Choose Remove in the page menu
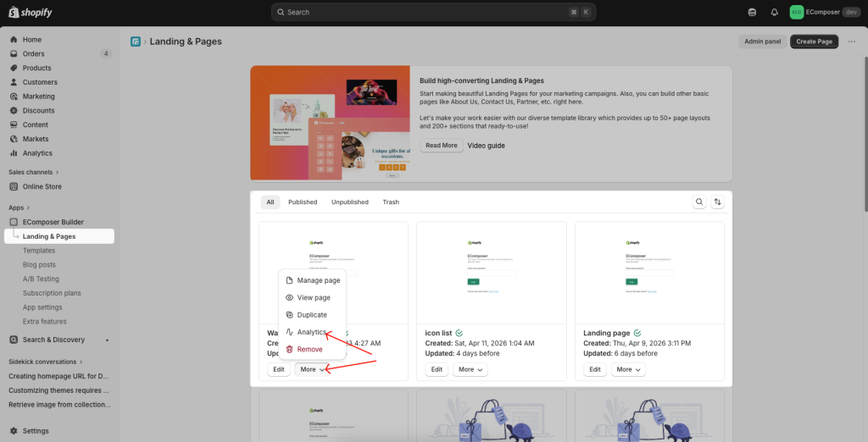 click(x=309, y=349)
